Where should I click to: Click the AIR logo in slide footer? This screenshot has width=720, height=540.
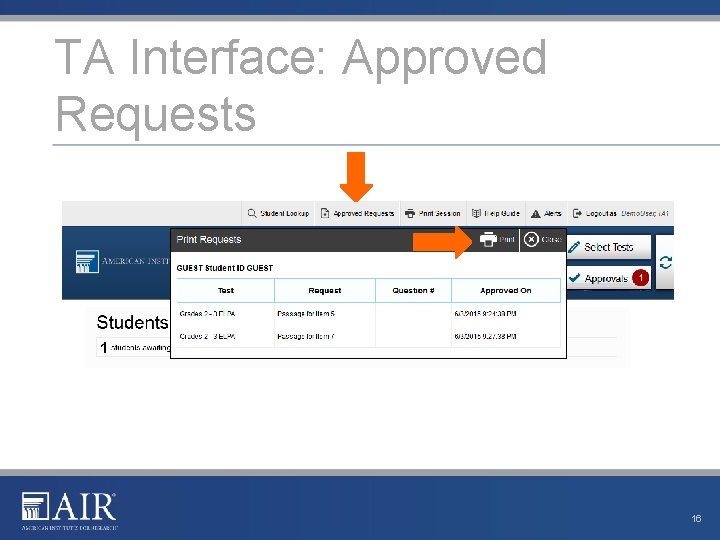[x=69, y=511]
